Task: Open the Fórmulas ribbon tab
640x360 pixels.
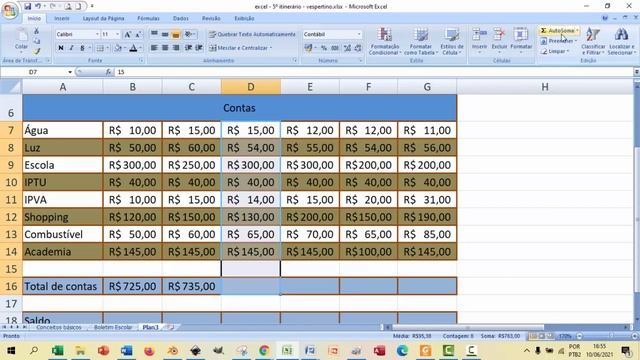Action: pyautogui.click(x=148, y=18)
